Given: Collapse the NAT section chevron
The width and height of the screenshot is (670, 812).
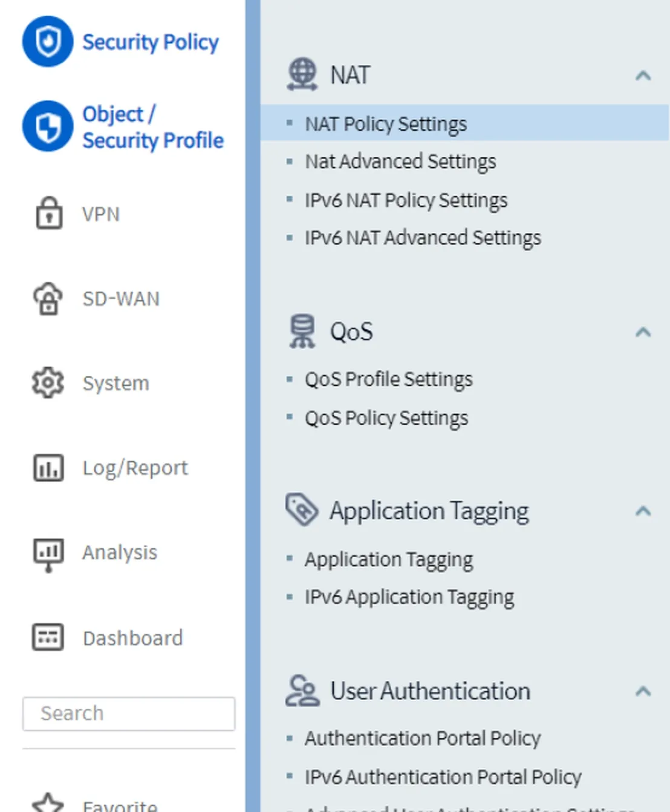Looking at the screenshot, I should tap(643, 76).
